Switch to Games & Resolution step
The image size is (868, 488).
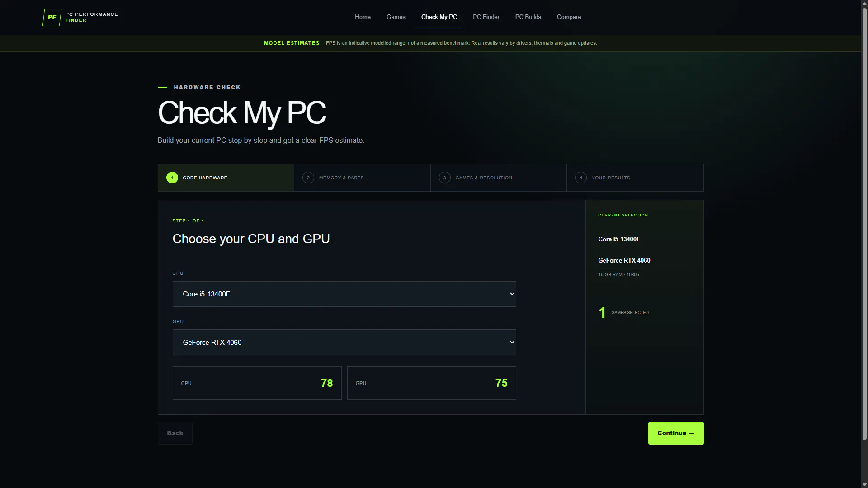(x=499, y=178)
